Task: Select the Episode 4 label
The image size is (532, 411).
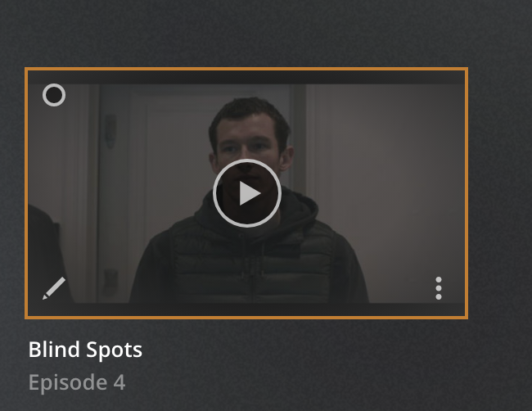Action: [77, 382]
